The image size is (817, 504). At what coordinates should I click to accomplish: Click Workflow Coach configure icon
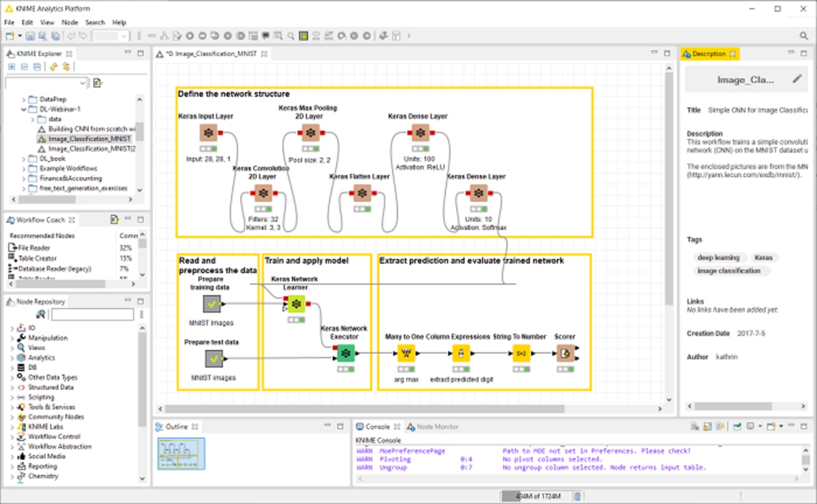(x=114, y=219)
